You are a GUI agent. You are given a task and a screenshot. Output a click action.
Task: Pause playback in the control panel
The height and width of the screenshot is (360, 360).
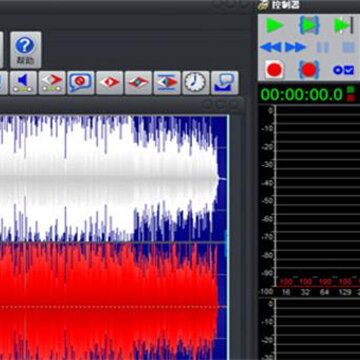[323, 47]
